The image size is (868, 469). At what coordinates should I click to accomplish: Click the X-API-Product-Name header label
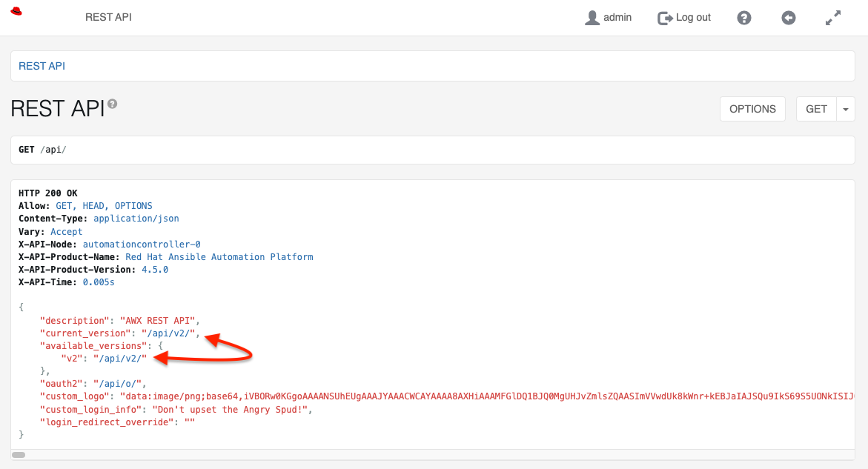pyautogui.click(x=69, y=256)
